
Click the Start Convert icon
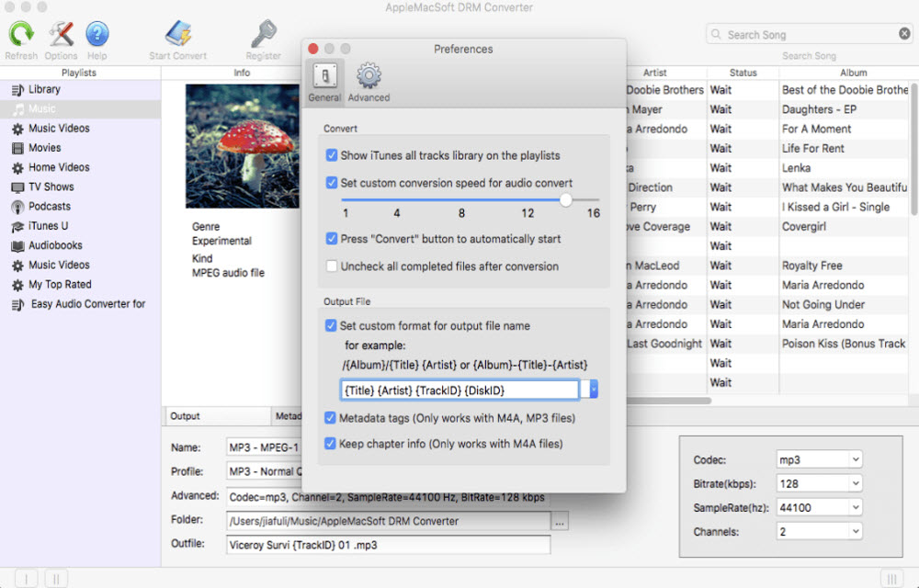pos(177,34)
